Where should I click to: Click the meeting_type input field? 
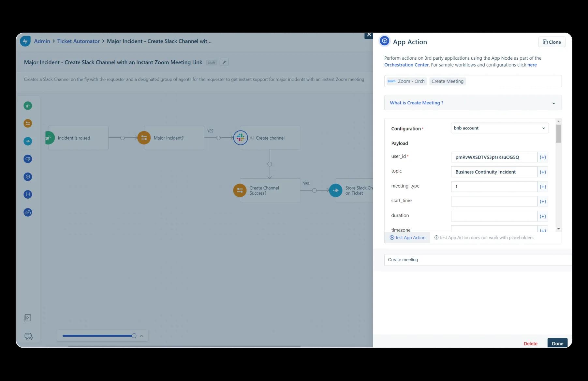(x=494, y=187)
